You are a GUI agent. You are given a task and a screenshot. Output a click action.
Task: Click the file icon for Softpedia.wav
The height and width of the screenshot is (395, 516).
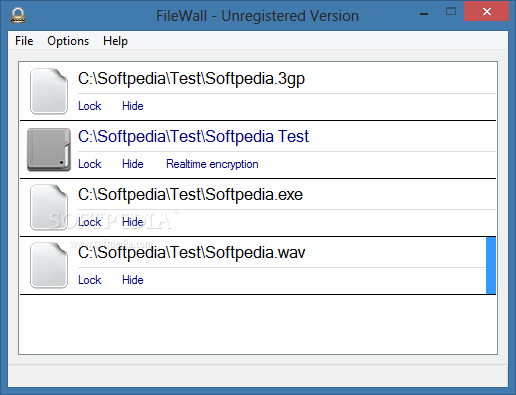49,265
